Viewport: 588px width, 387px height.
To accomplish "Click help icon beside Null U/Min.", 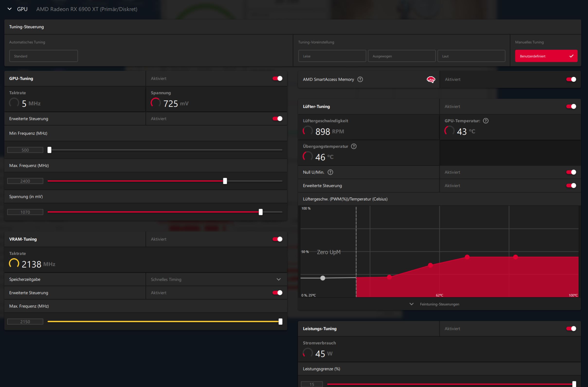I will pos(330,172).
